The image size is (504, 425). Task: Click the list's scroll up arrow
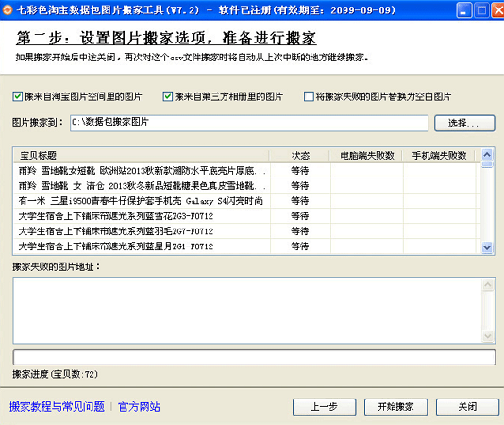487,155
